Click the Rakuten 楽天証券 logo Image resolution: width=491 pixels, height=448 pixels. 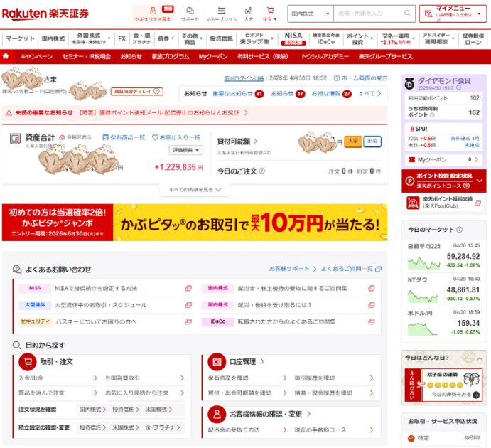click(x=45, y=14)
